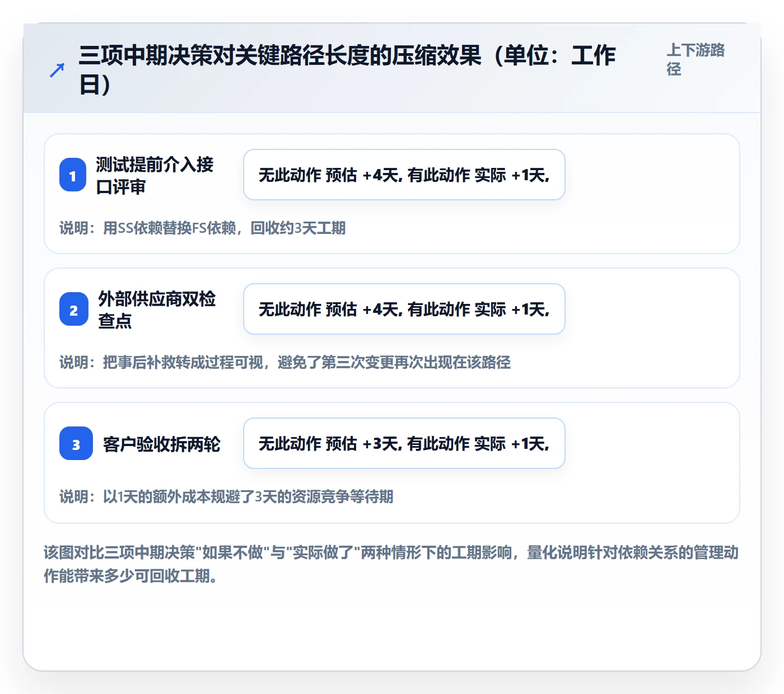784x694 pixels.
Task: Select the 上下游路径 tag in the header
Action: click(x=696, y=59)
